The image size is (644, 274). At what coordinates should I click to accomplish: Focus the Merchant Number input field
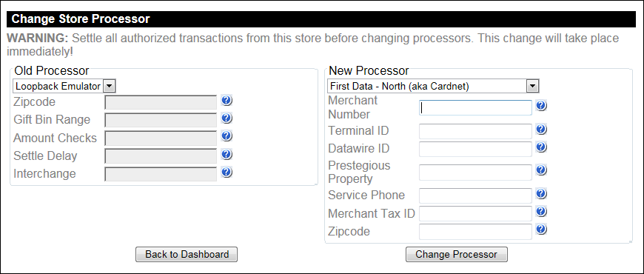coord(476,107)
